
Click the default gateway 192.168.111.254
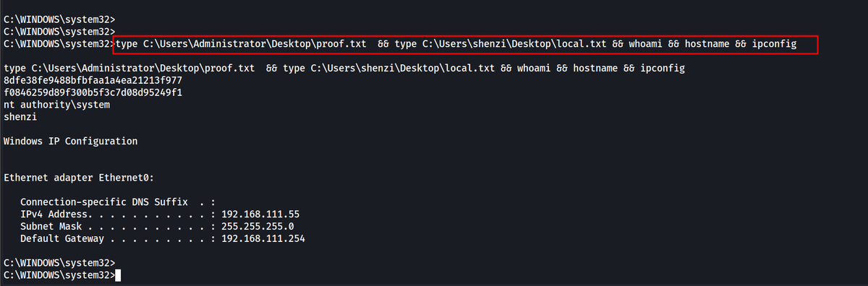click(263, 238)
